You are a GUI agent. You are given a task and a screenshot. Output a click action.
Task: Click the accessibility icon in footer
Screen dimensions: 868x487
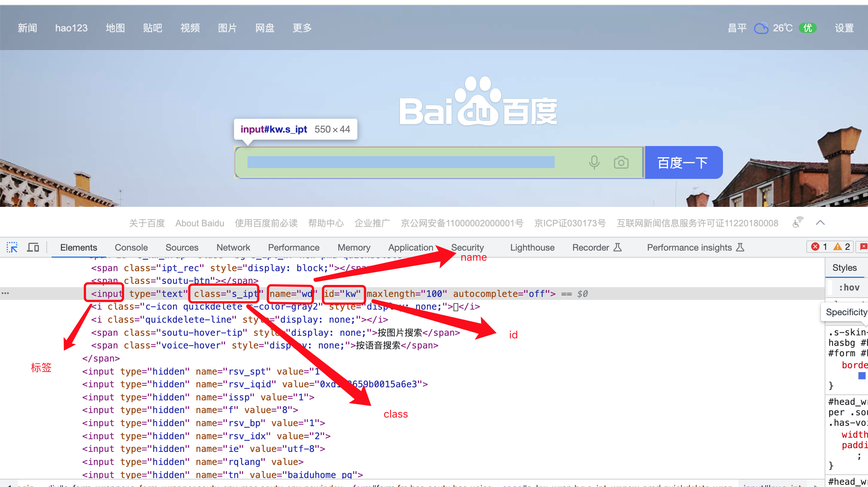pyautogui.click(x=797, y=223)
